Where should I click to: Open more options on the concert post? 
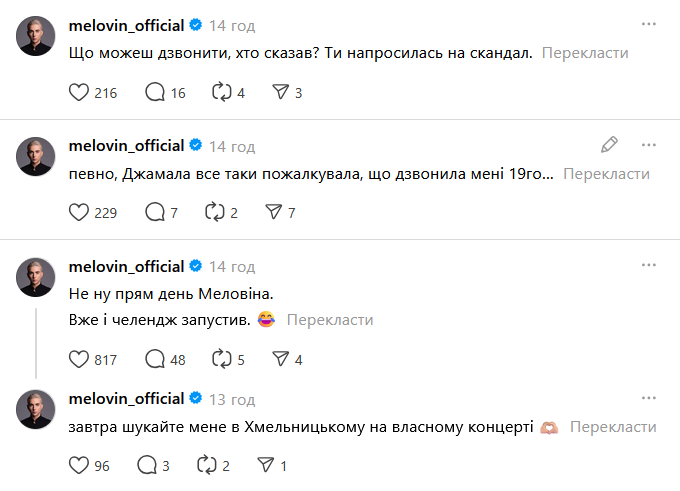pyautogui.click(x=649, y=398)
